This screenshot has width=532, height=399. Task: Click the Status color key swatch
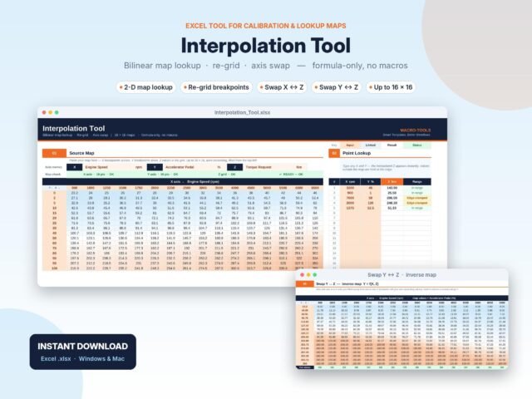(417, 145)
